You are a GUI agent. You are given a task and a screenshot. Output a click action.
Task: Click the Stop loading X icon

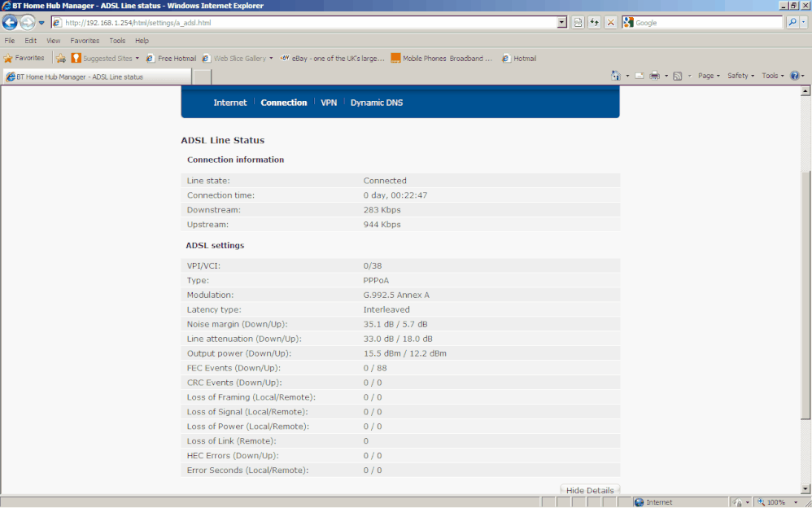click(611, 23)
